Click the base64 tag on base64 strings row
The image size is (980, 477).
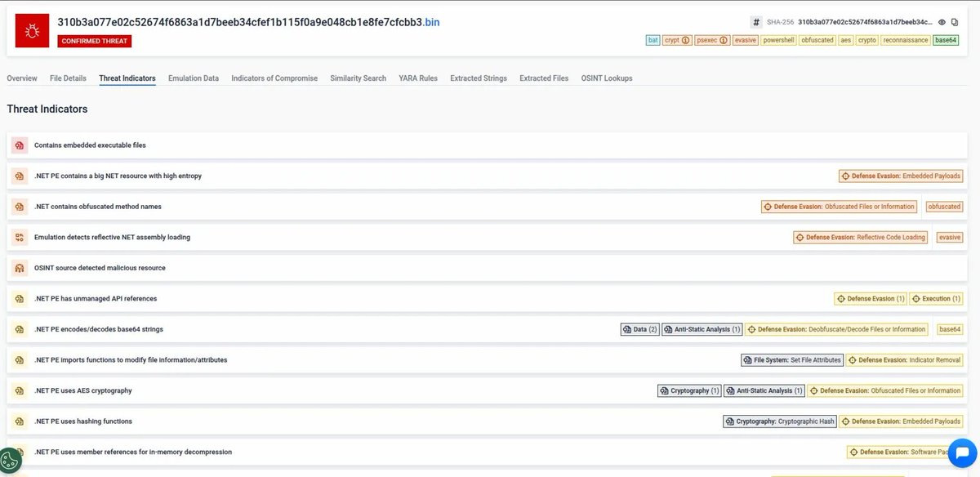click(950, 329)
